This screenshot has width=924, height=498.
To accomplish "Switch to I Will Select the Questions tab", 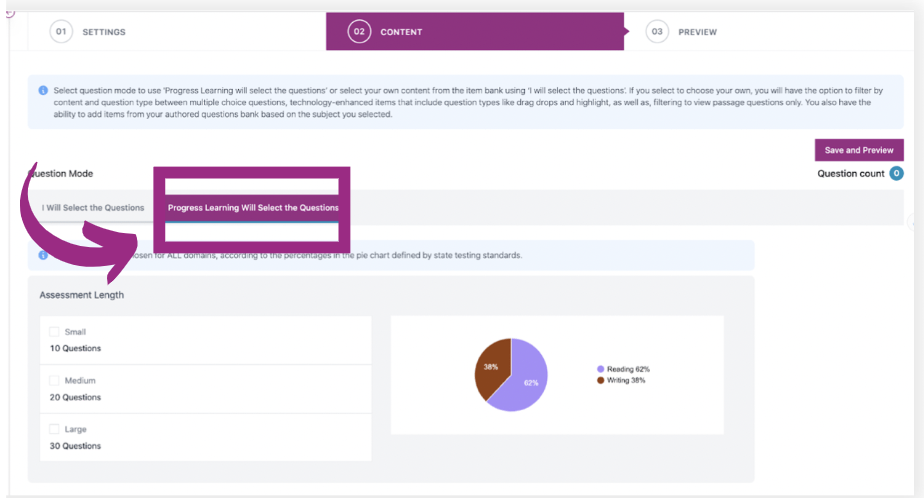I will coord(93,208).
